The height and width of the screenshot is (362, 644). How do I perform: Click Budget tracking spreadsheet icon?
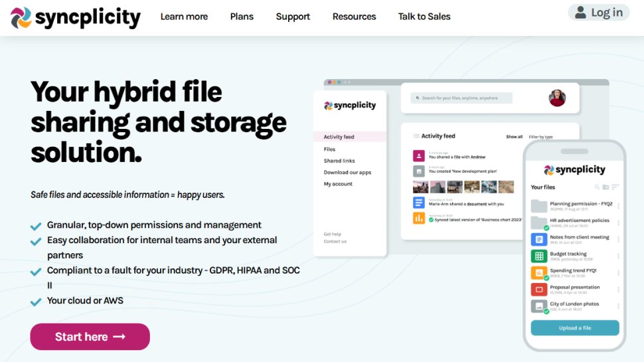click(x=539, y=256)
